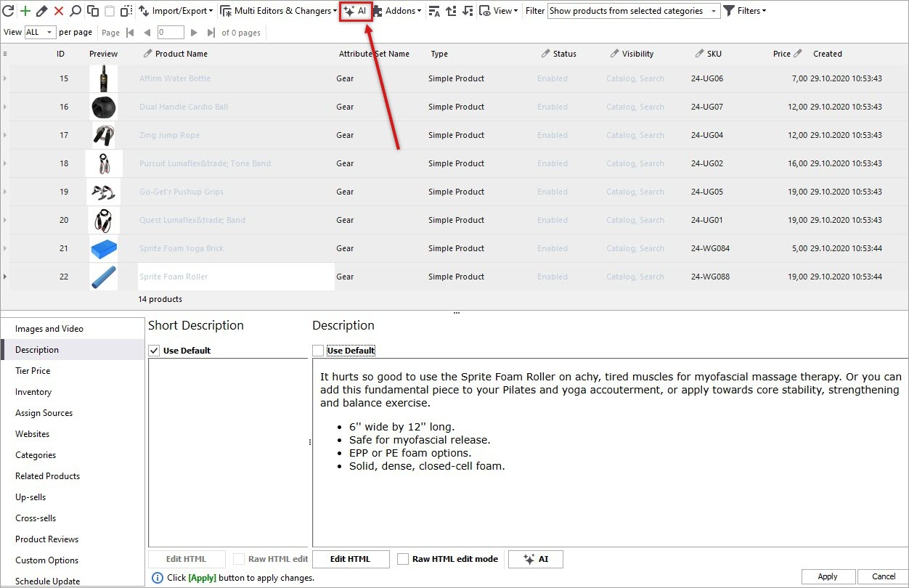Click the Apply button
Image resolution: width=909 pixels, height=588 pixels.
pos(828,576)
